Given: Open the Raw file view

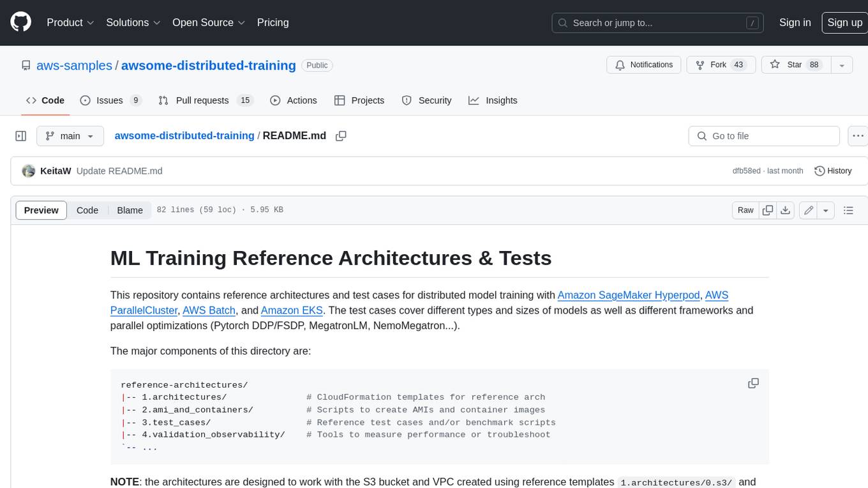Looking at the screenshot, I should point(745,210).
